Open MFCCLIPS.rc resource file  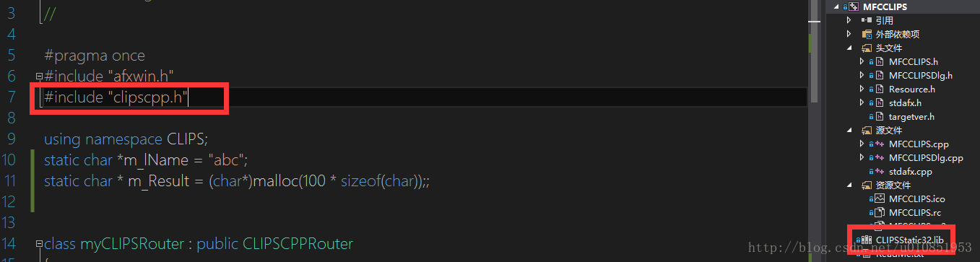tap(915, 212)
